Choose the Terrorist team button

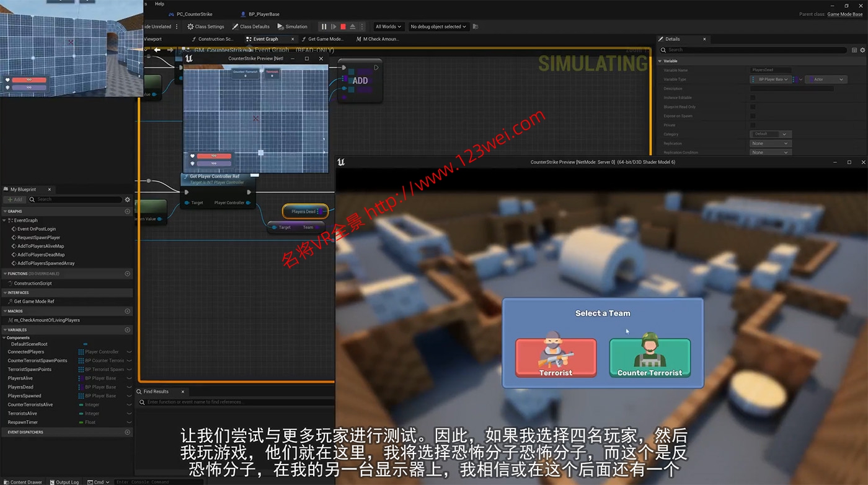[x=556, y=357]
